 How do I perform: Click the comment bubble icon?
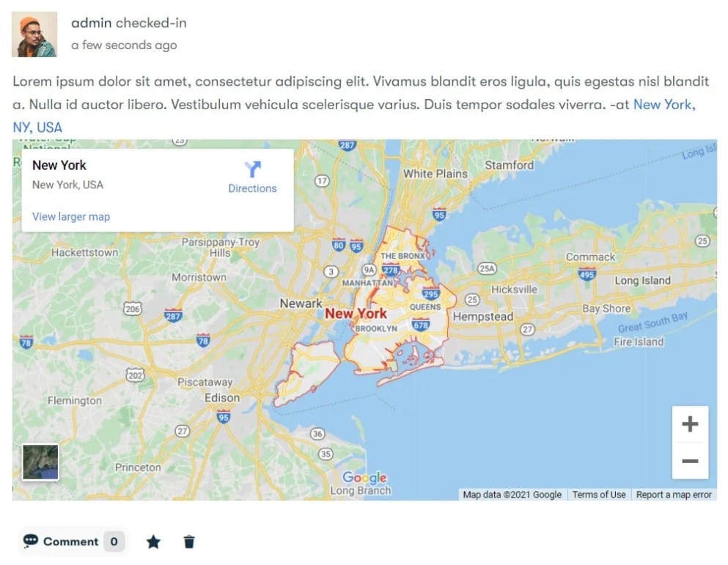(x=30, y=542)
